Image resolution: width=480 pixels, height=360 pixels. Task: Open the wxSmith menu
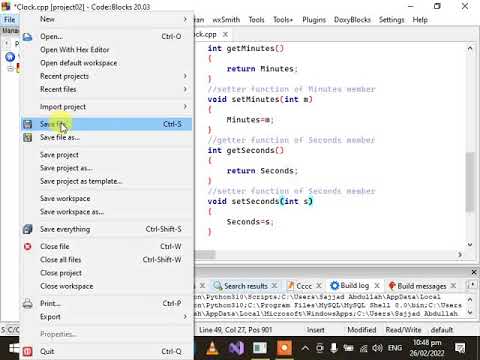[226, 20]
